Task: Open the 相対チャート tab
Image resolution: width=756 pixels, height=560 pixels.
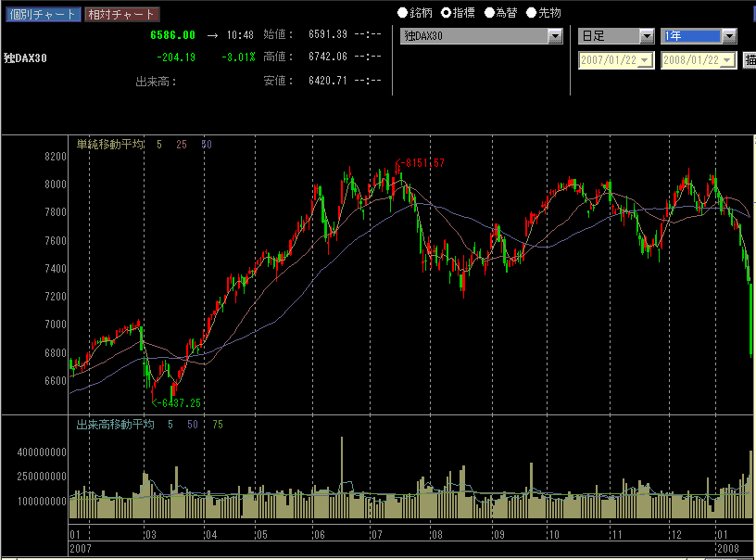Action: coord(120,14)
